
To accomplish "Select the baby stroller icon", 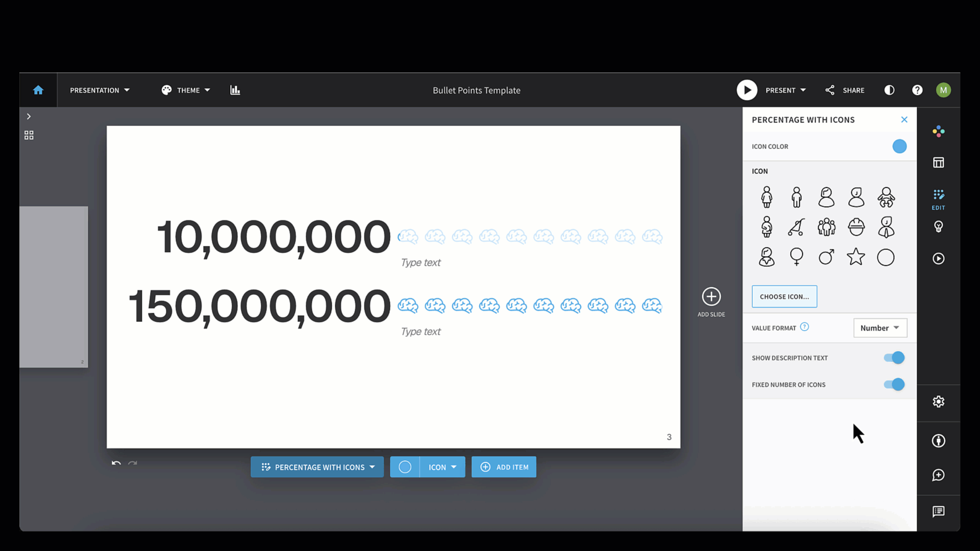I will 796,227.
